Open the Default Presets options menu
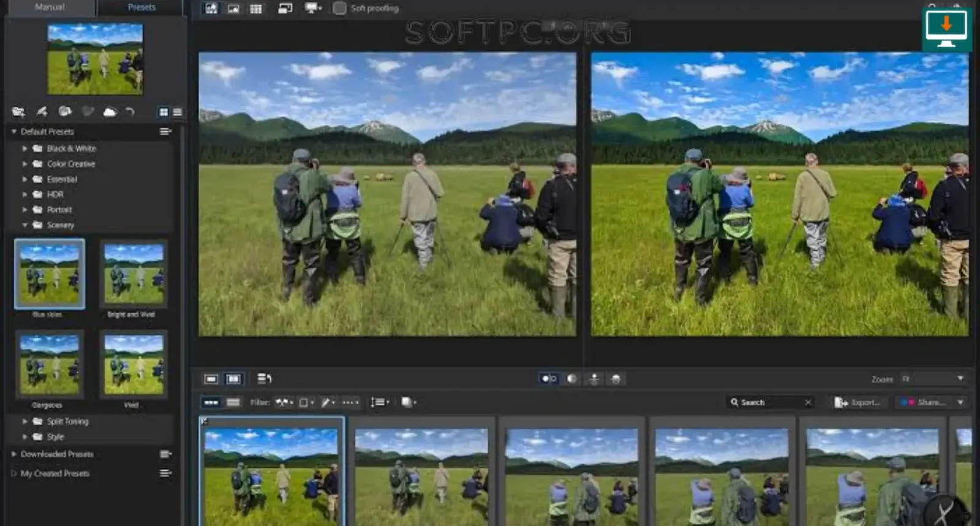The height and width of the screenshot is (526, 980). [165, 131]
